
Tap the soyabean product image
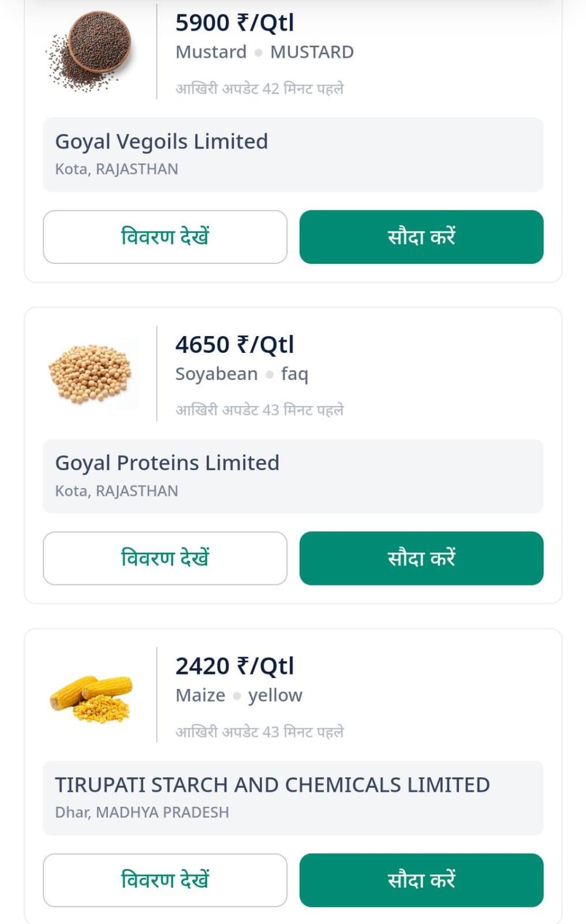[x=90, y=374]
